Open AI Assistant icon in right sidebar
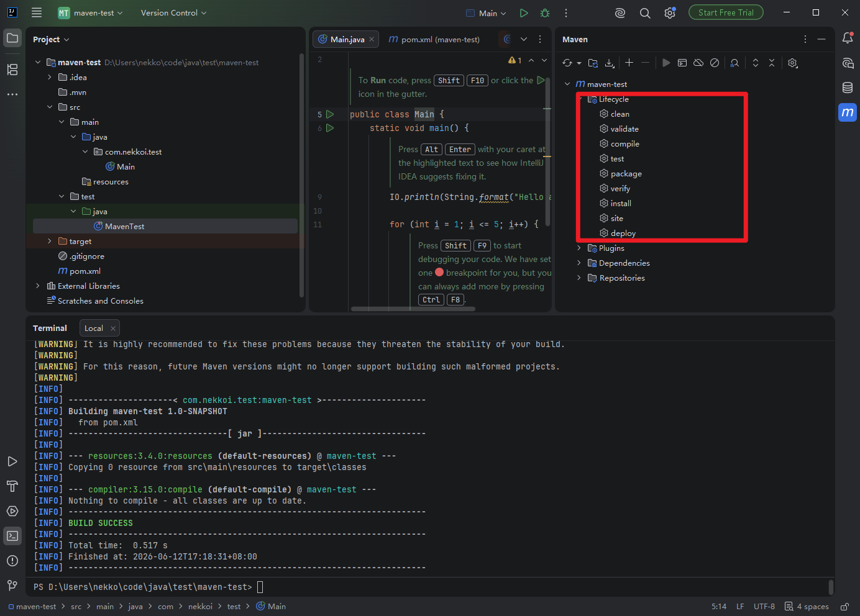 point(848,63)
